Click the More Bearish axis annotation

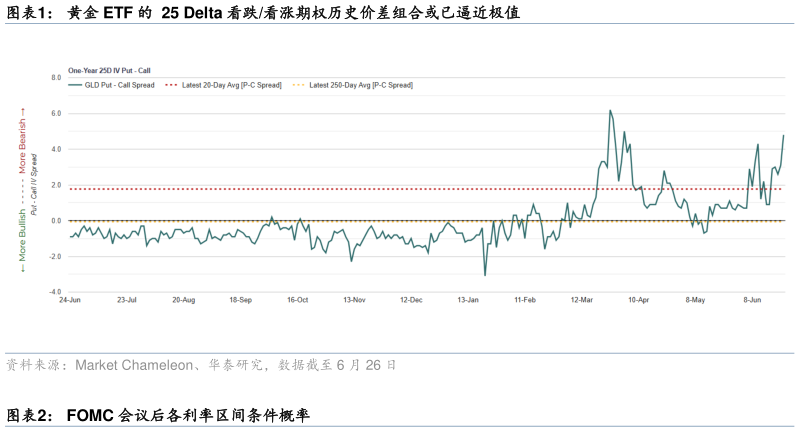[x=22, y=141]
